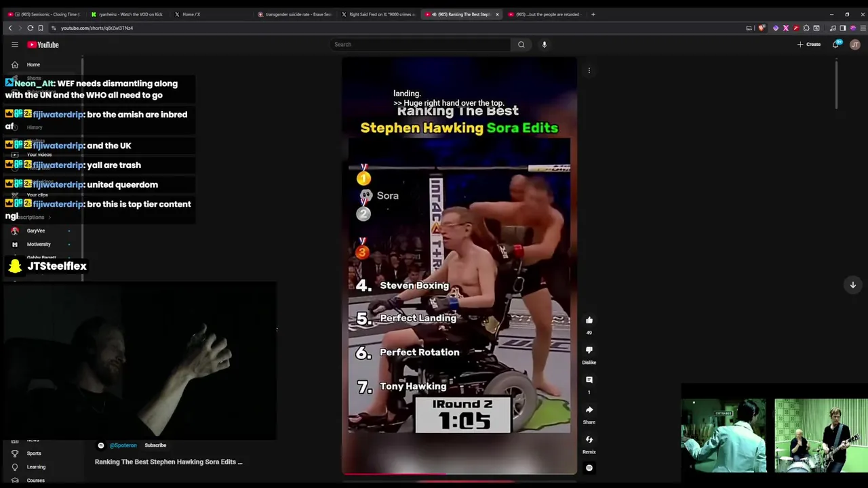Open Sports trophy item in sidebar
The width and height of the screenshot is (868, 488).
pyautogui.click(x=15, y=453)
